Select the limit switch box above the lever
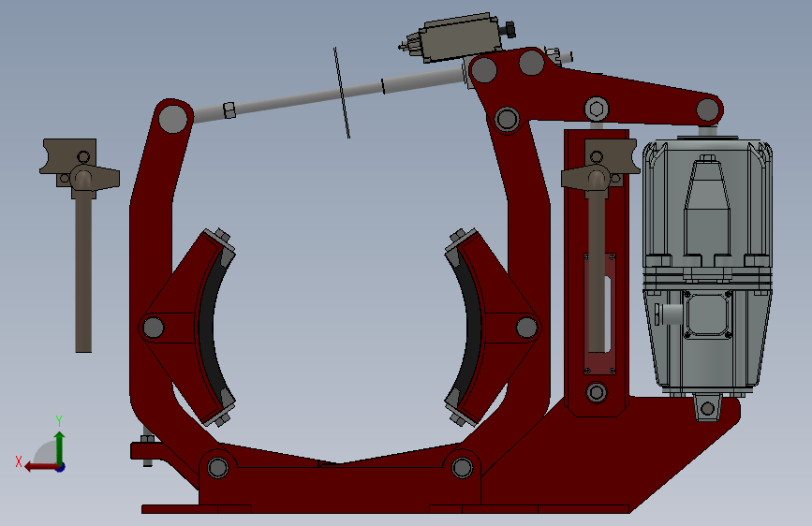 tap(461, 38)
